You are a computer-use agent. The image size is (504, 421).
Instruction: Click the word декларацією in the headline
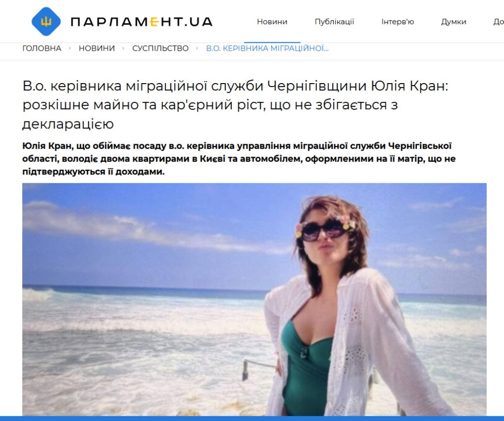click(68, 124)
